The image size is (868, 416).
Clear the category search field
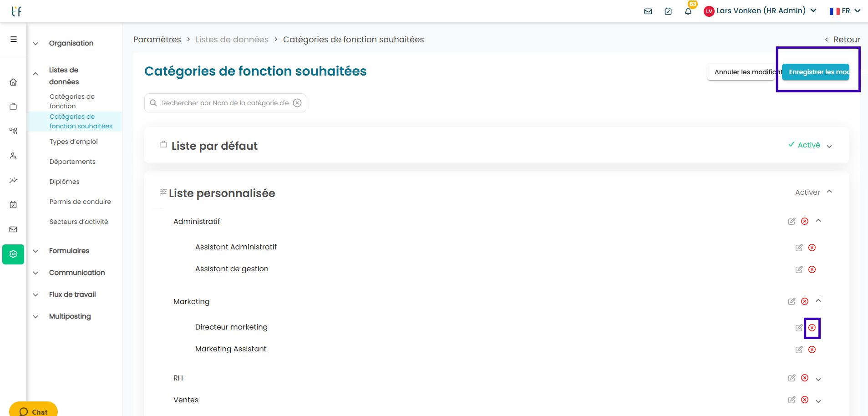point(297,103)
